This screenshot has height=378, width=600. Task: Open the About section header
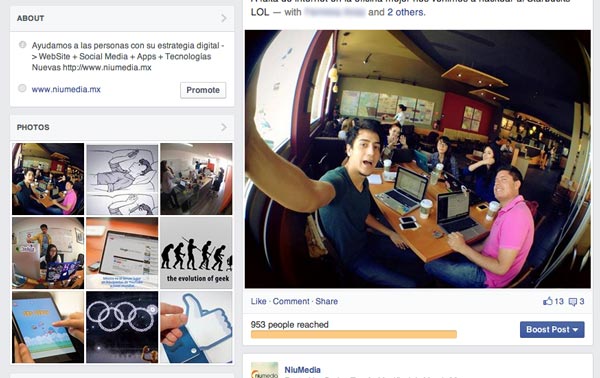(31, 18)
